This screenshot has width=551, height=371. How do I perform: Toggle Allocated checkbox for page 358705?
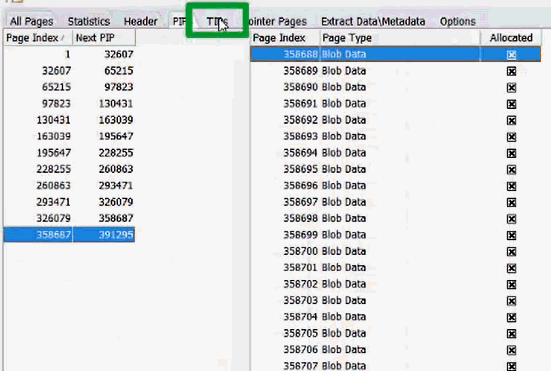coord(511,333)
